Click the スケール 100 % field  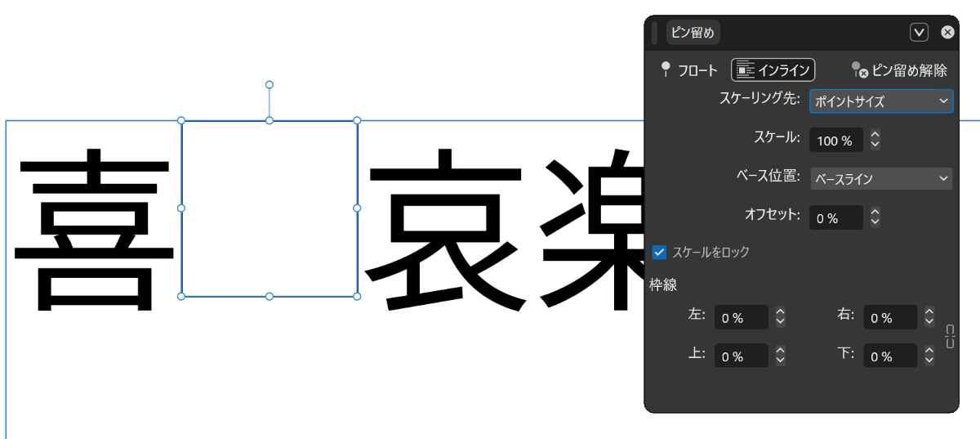click(836, 141)
